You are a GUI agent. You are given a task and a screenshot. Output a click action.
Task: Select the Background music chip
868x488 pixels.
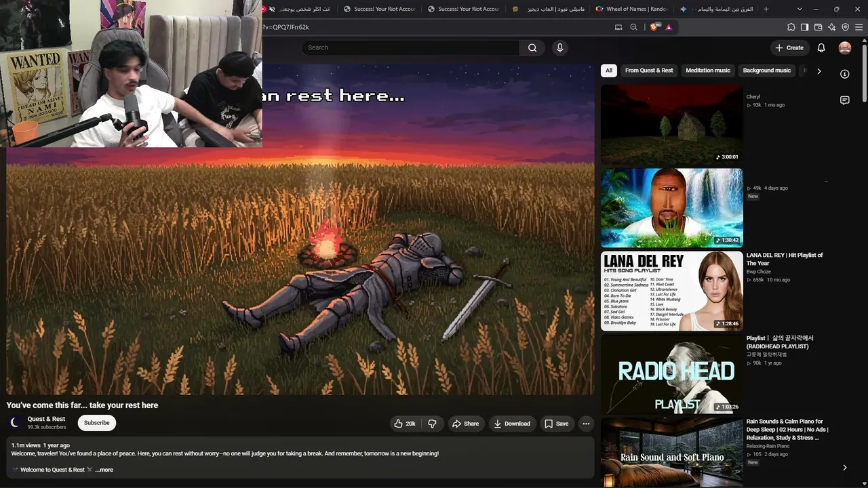pos(767,70)
